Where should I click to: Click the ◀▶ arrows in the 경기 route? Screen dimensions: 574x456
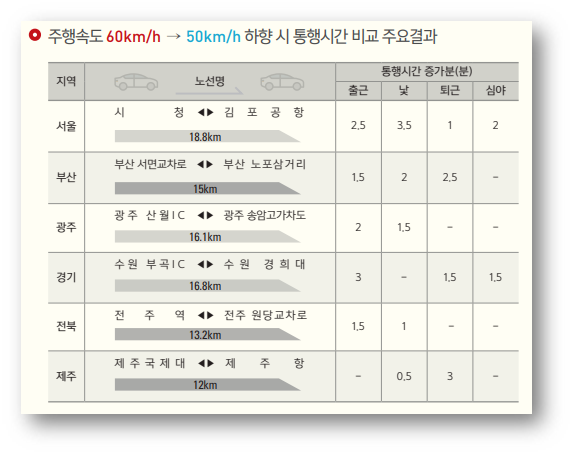pyautogui.click(x=205, y=264)
